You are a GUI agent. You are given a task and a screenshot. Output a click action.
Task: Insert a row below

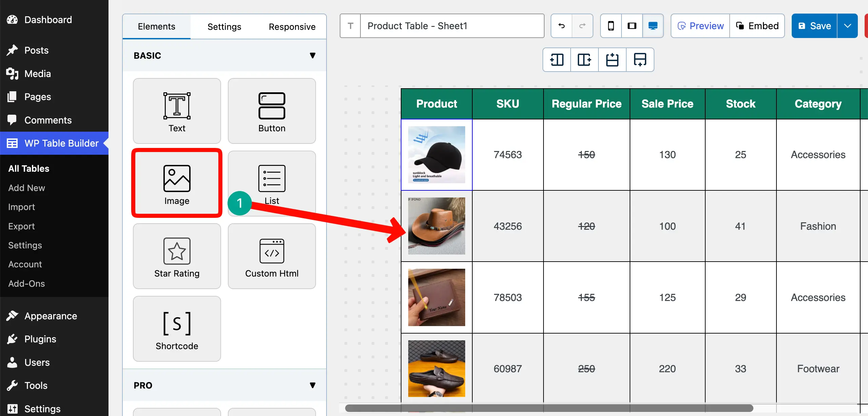coord(640,60)
